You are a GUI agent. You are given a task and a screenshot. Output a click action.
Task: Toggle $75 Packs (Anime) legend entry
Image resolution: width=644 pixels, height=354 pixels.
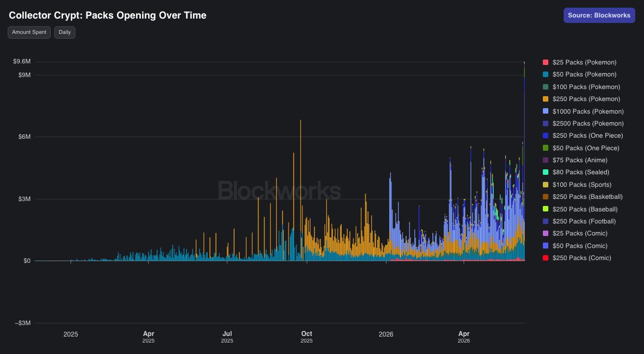[x=575, y=160]
